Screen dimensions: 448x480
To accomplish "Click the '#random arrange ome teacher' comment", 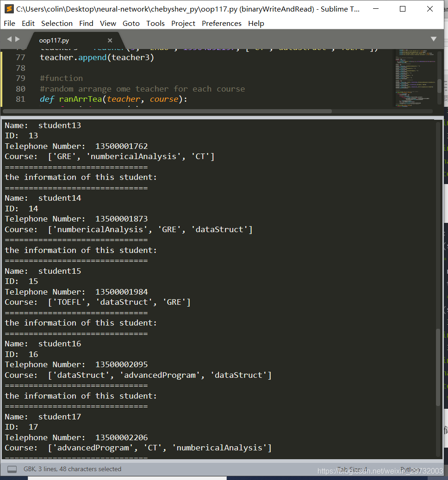I will [142, 89].
